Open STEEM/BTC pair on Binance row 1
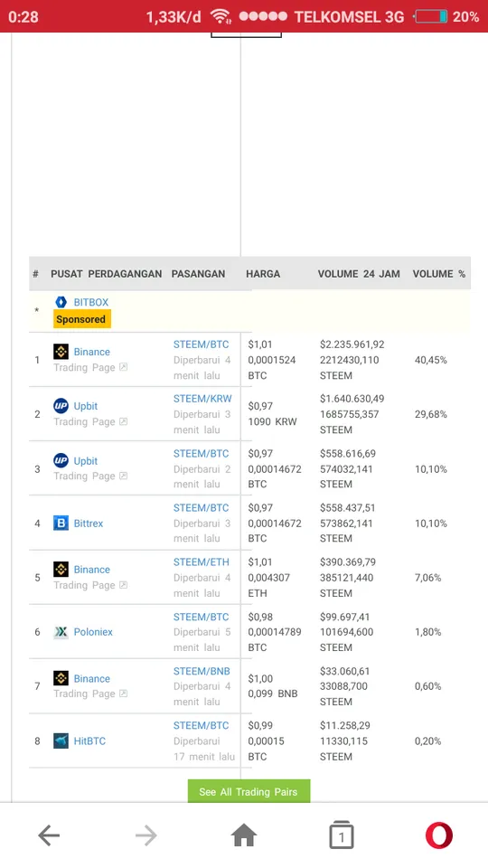Viewport: 488px width, 868px height. coord(201,344)
